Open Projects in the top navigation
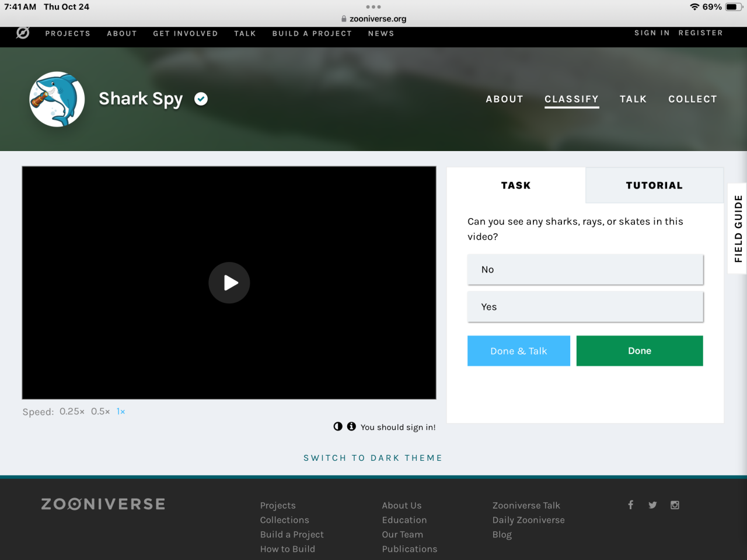Screen dimensions: 747x560 [68, 33]
